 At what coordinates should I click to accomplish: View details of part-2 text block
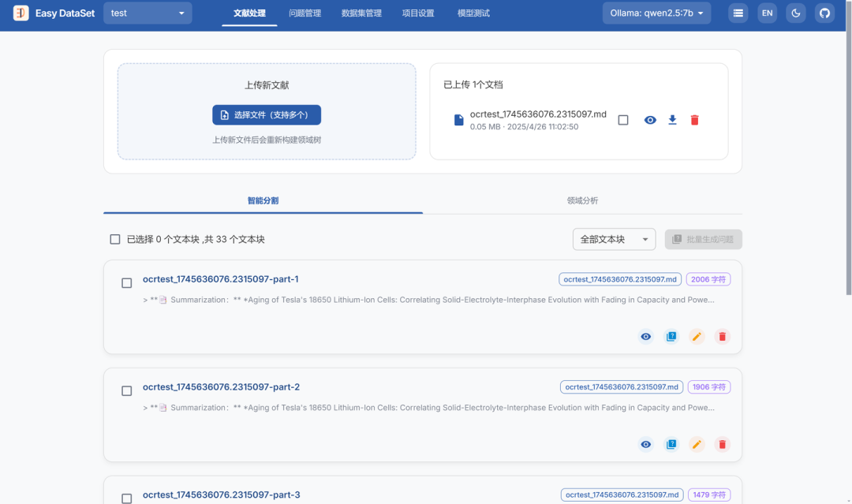click(645, 444)
